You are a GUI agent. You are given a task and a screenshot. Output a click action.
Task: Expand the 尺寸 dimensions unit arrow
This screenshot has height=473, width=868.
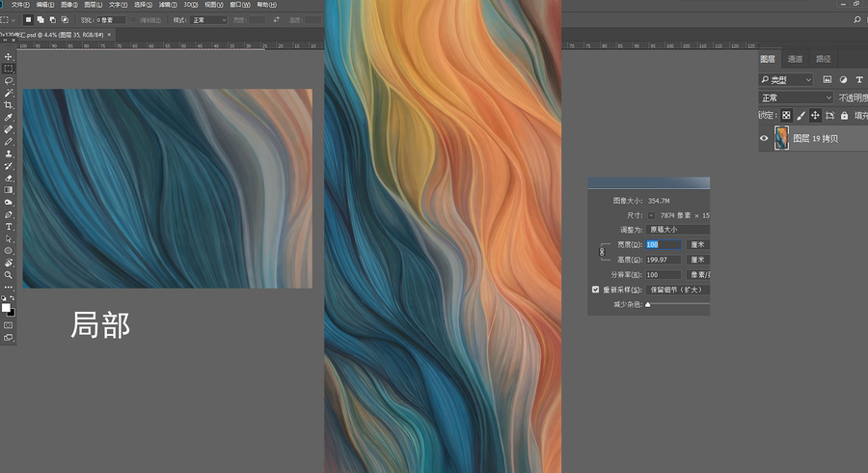[x=651, y=215]
